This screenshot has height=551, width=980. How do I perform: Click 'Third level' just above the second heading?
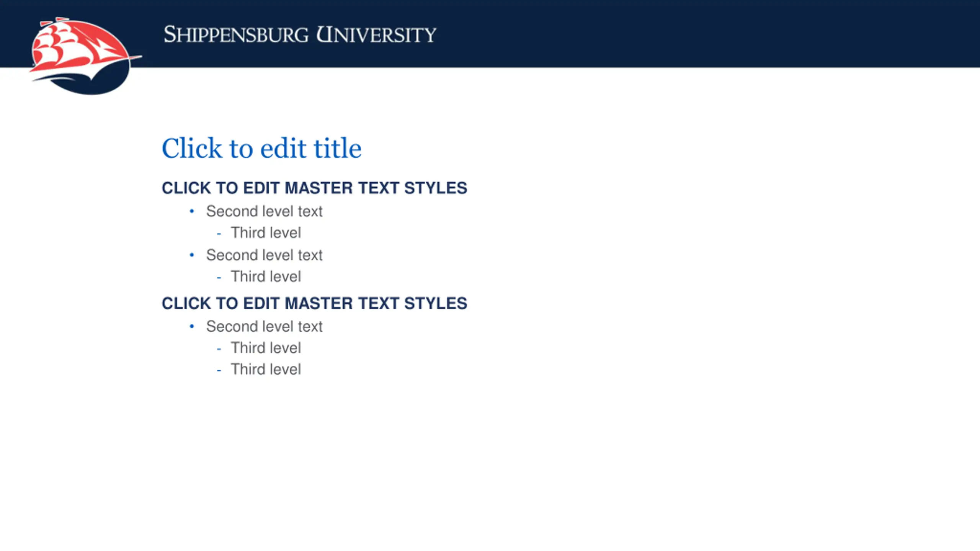[266, 276]
